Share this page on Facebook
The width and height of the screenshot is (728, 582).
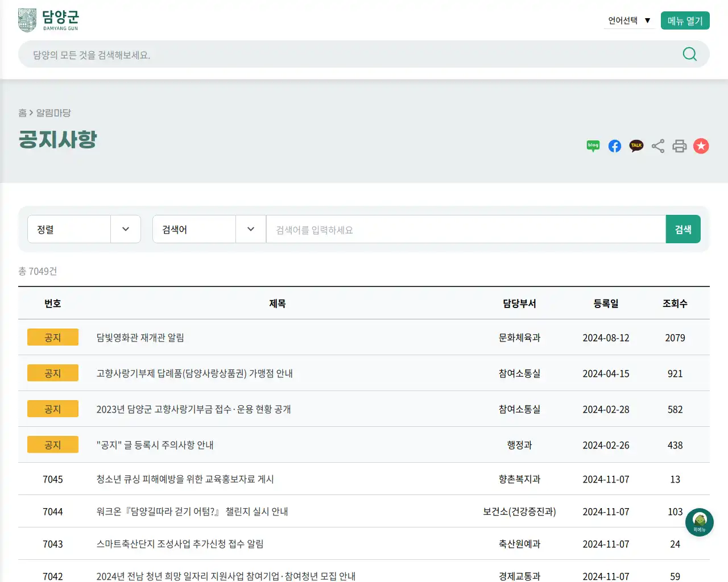click(x=614, y=146)
